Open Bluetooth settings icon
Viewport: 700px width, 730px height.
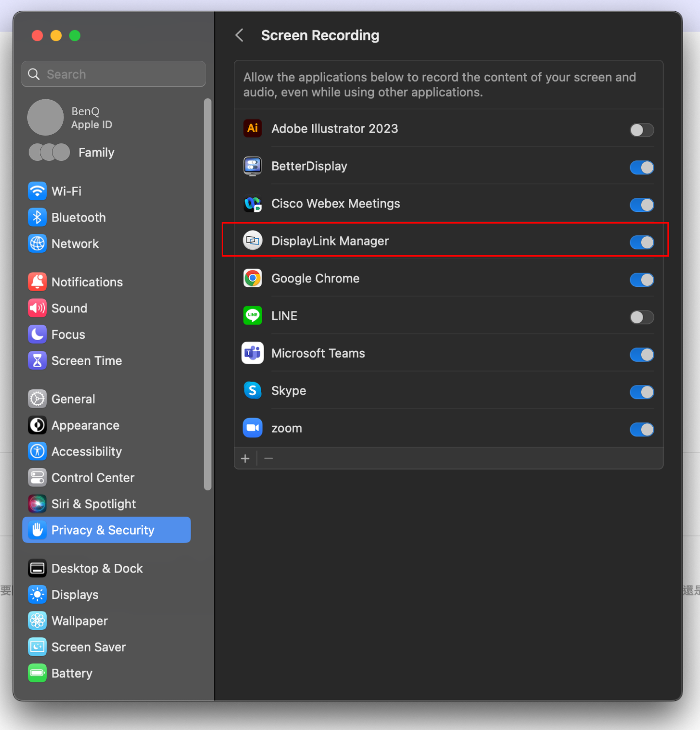pyautogui.click(x=37, y=217)
